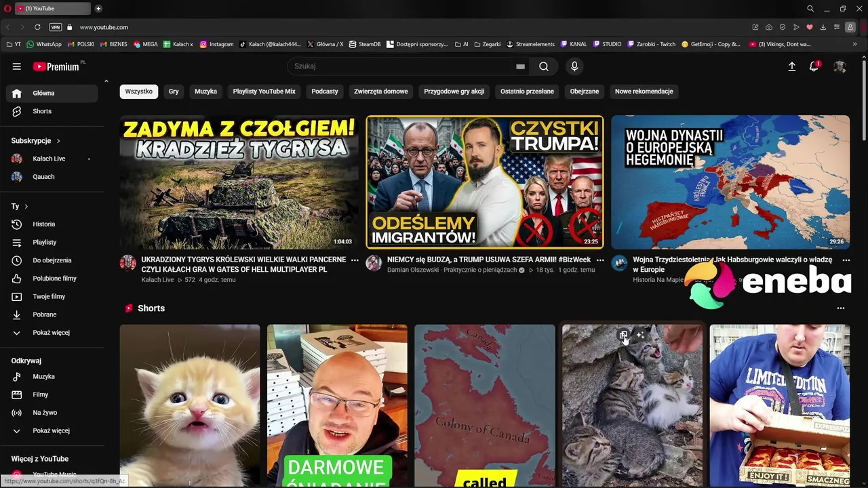Open the on-screen keyboard in search box

click(x=520, y=66)
